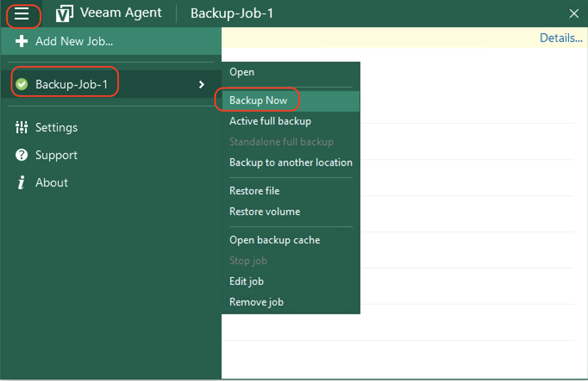
Task: Click the plus icon beside Add New Job
Action: click(x=22, y=41)
